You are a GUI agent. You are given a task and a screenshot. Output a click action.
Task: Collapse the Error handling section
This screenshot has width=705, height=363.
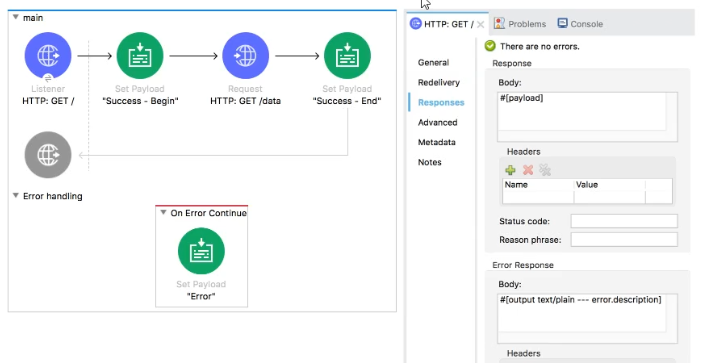click(x=16, y=196)
